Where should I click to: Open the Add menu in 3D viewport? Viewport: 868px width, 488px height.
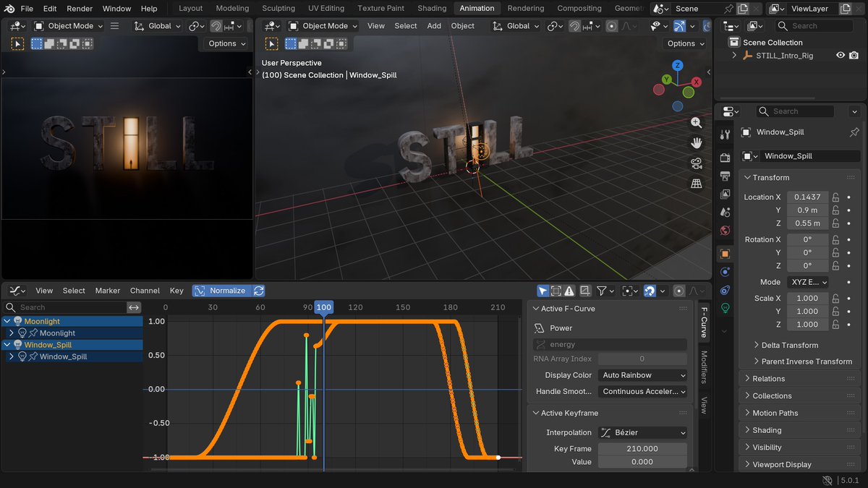coord(434,26)
